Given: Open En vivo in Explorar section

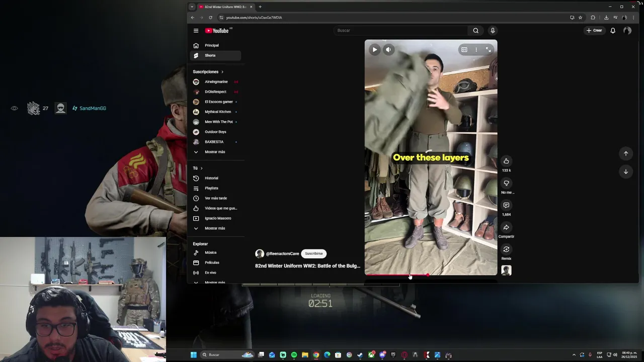Looking at the screenshot, I should click(x=216, y=273).
